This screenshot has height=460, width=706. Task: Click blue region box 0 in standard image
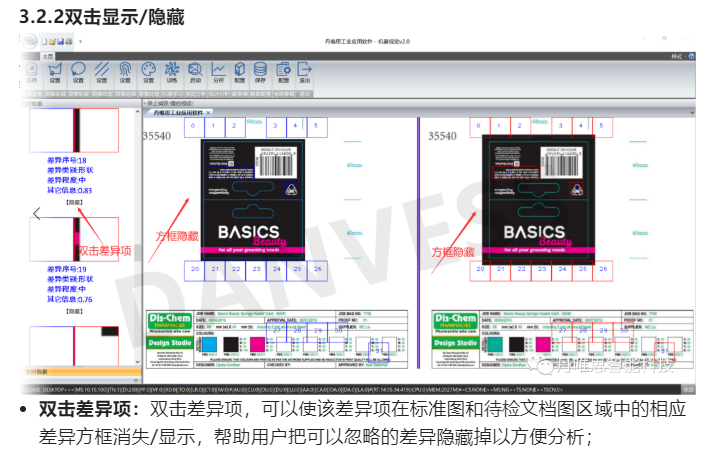(194, 127)
